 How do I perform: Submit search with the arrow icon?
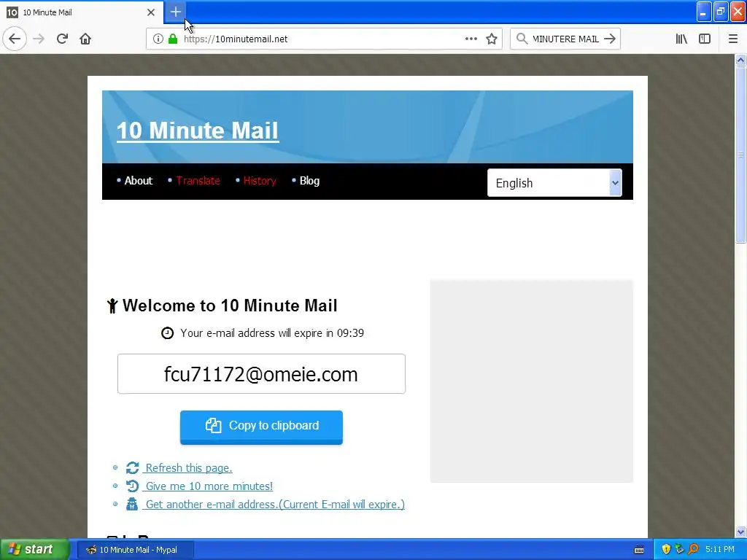(610, 39)
